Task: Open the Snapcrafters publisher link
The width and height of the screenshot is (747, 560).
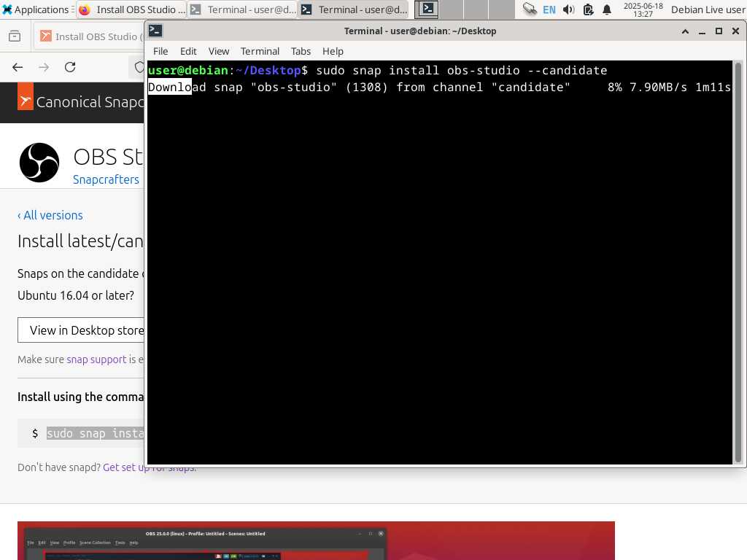Action: coord(106,179)
